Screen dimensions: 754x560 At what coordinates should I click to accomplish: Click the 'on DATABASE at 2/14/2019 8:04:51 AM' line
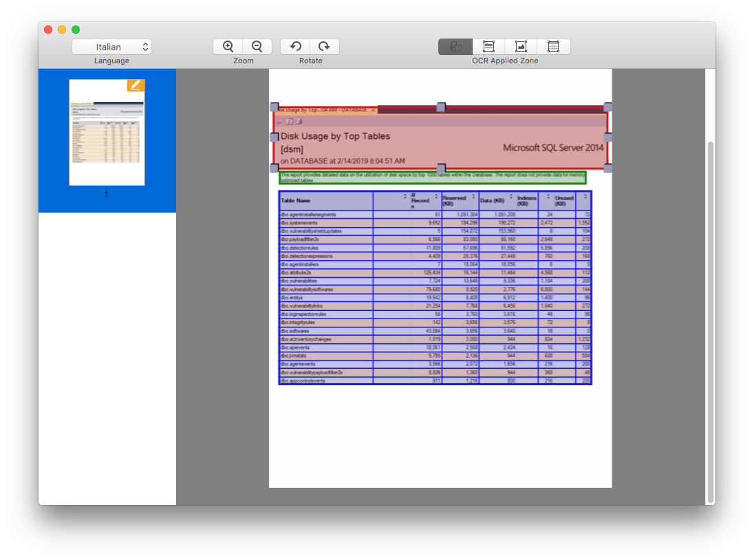[343, 161]
